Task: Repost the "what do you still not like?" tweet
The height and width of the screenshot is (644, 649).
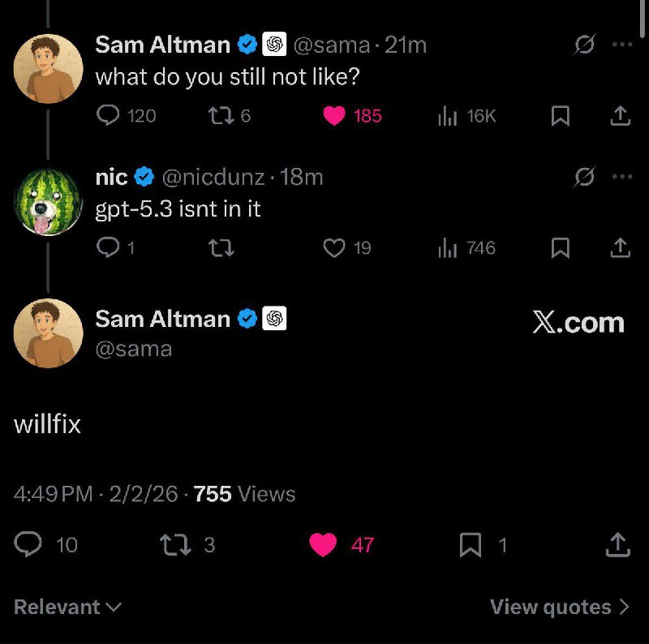Action: coord(221,116)
